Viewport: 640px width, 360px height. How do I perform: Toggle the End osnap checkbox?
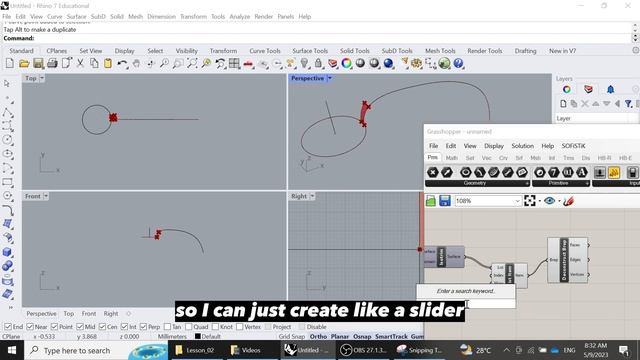[7, 327]
